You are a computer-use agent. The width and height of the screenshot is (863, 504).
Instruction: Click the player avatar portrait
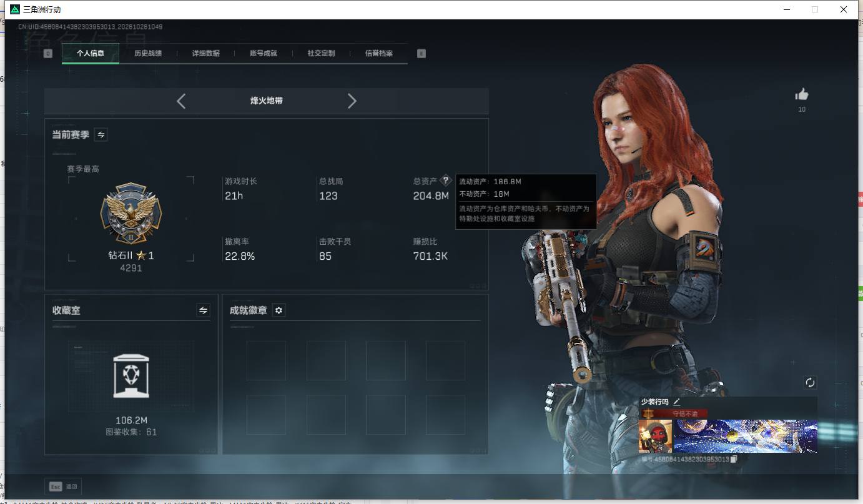[655, 436]
